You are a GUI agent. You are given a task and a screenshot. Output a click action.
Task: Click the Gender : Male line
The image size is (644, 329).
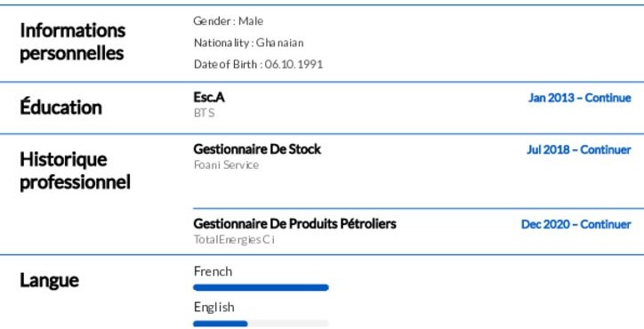[x=228, y=21]
